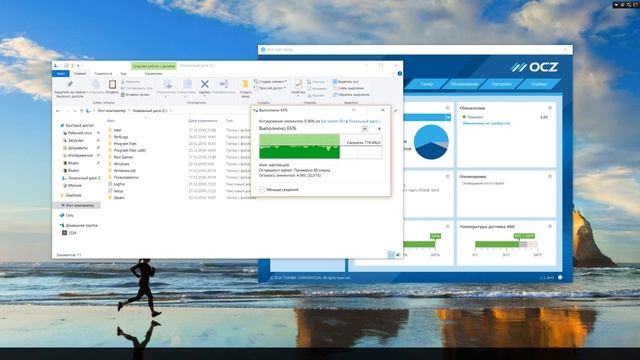Open the Explorer File tab
The image size is (640, 360).
point(61,73)
